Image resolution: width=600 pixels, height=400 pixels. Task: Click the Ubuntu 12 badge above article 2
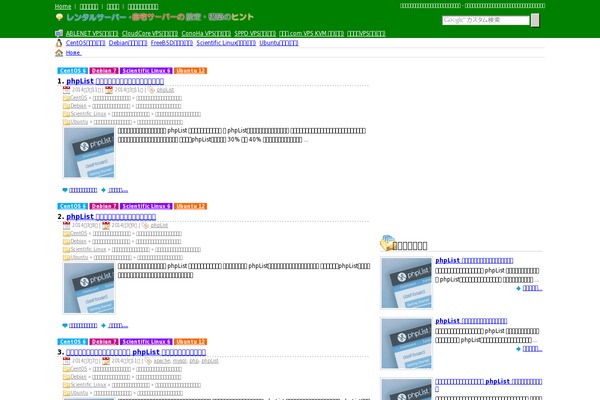[x=191, y=206]
